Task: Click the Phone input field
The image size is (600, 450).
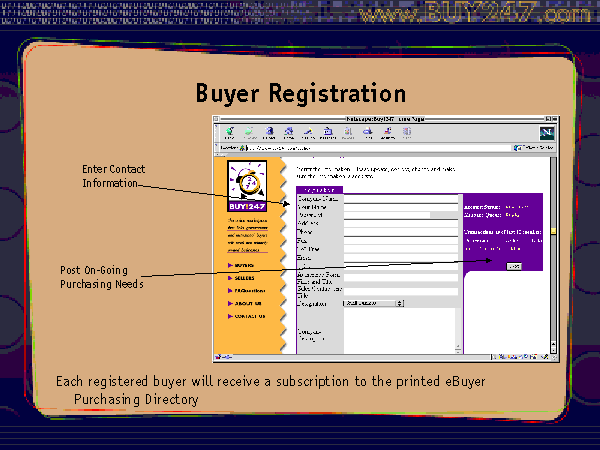Action: [401, 232]
